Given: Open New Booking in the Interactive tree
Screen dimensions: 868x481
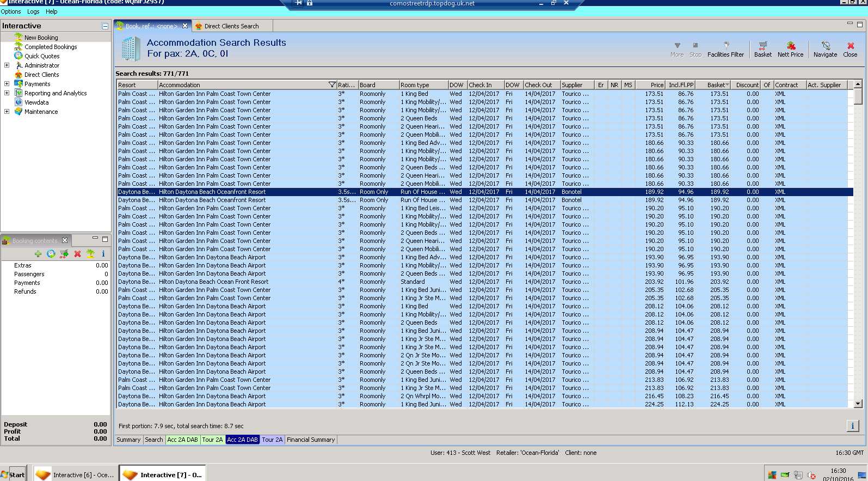Looking at the screenshot, I should point(41,38).
